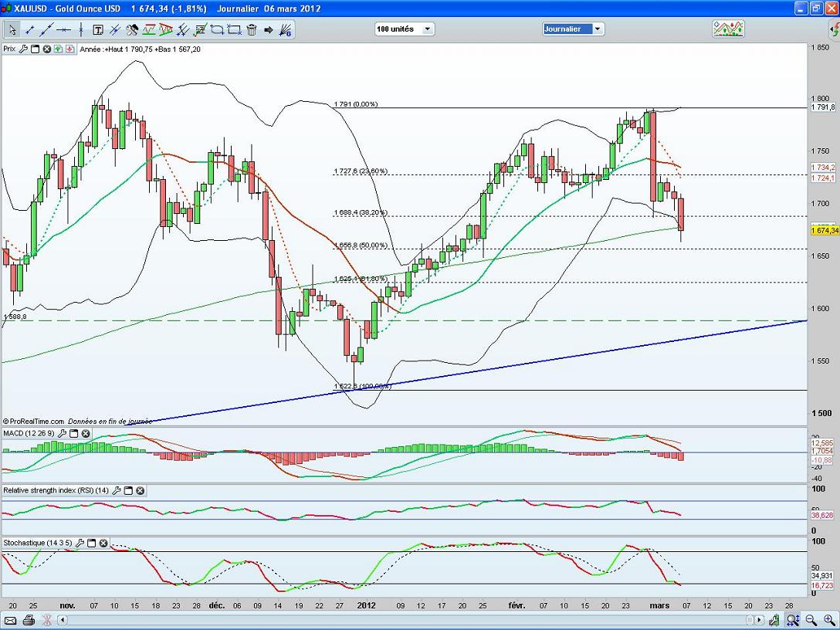Viewport: 840px width, 630px height.
Task: Maximize the RSI panel window
Action: [127, 490]
